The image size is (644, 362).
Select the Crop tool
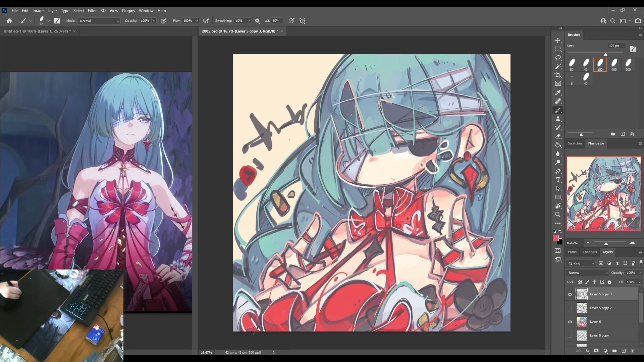point(558,75)
